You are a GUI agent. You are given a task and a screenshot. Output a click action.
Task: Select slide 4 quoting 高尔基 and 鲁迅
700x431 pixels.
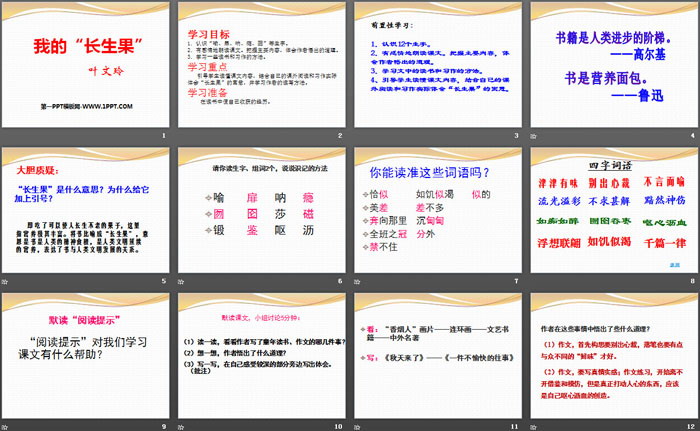[x=614, y=65]
